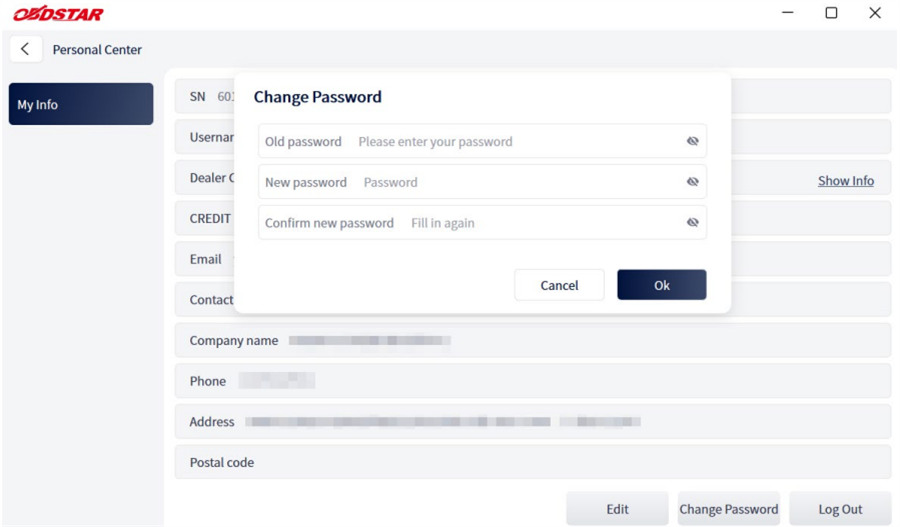Click the Phone row
The image size is (900, 527).
point(533,381)
